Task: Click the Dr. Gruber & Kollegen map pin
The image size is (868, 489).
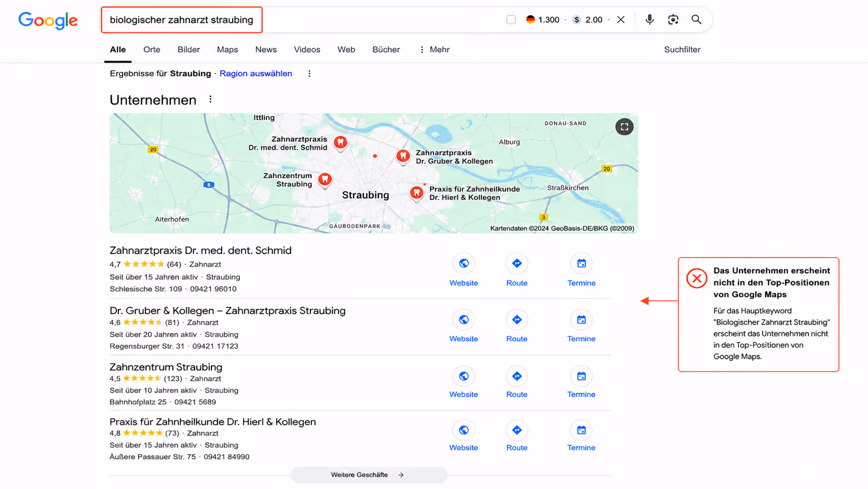Action: click(403, 156)
